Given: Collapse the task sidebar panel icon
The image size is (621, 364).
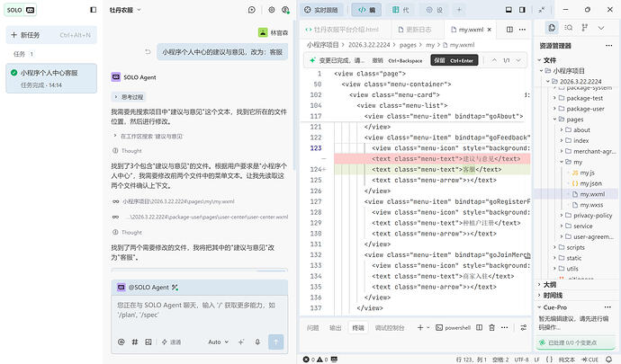Looking at the screenshot, I should 93,10.
